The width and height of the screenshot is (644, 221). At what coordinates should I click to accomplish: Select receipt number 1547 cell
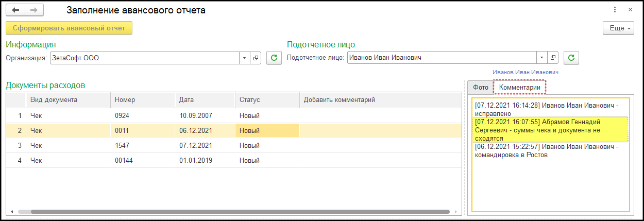(x=143, y=146)
